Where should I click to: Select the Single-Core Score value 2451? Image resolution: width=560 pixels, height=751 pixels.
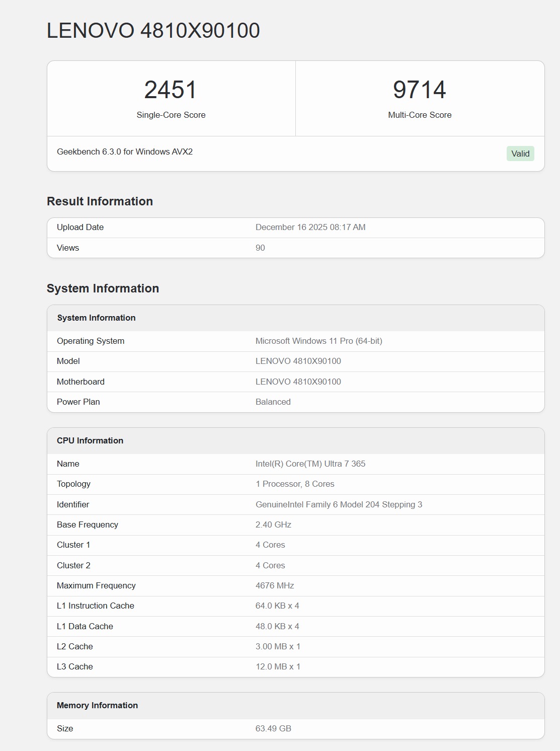click(x=171, y=90)
